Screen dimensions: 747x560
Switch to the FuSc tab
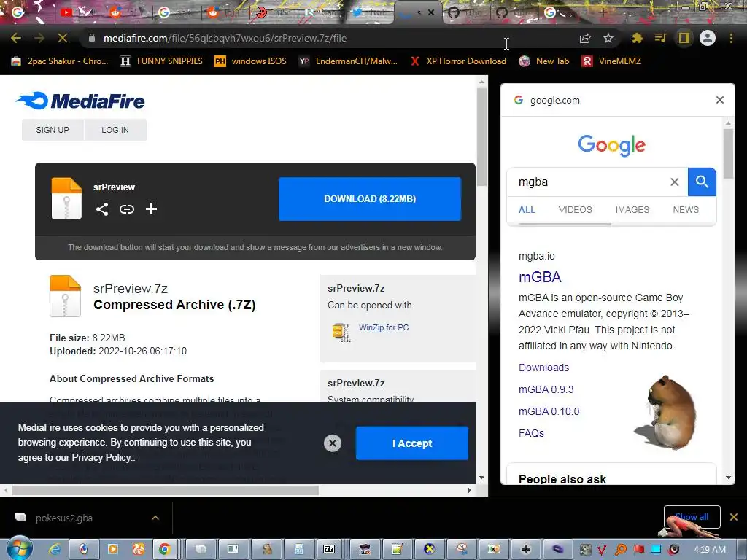[273, 12]
